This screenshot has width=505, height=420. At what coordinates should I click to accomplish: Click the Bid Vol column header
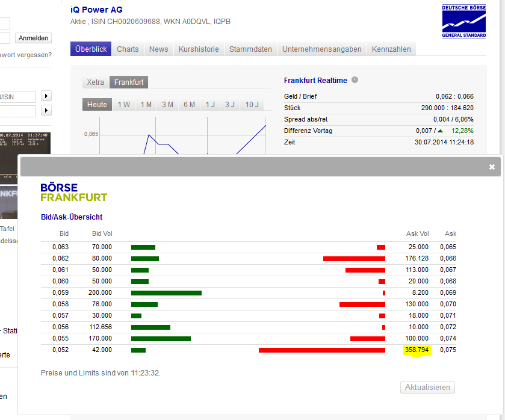pos(102,233)
